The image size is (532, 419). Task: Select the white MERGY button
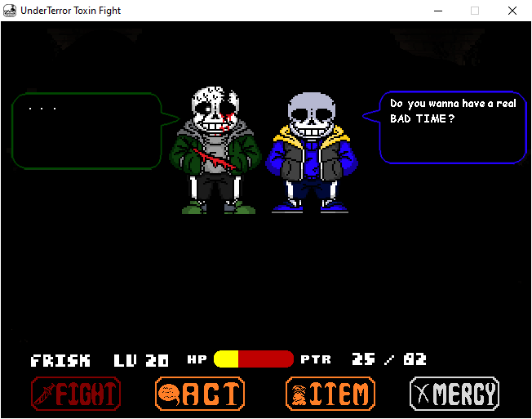coord(454,394)
